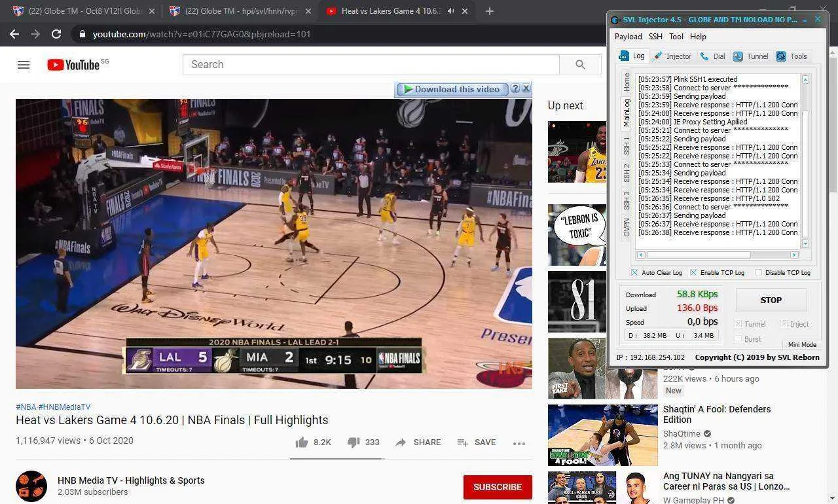This screenshot has width=838, height=504.
Task: Share the video with SHARE button
Action: pos(418,442)
